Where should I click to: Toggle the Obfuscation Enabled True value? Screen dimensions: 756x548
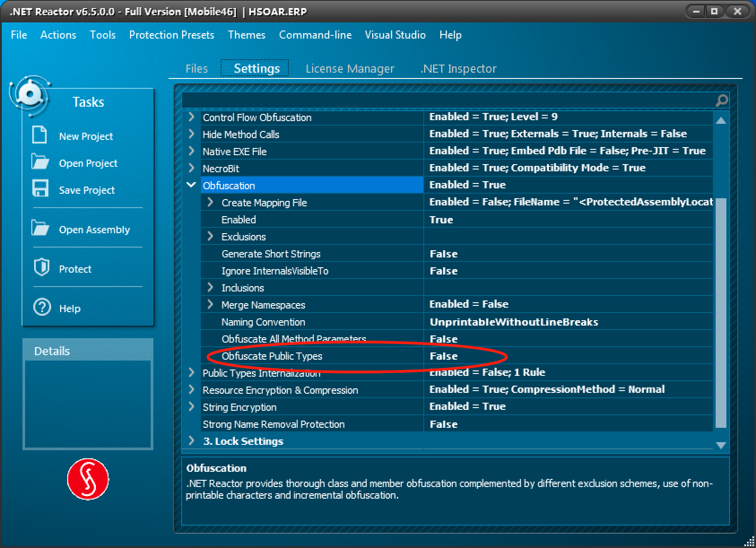coord(568,220)
